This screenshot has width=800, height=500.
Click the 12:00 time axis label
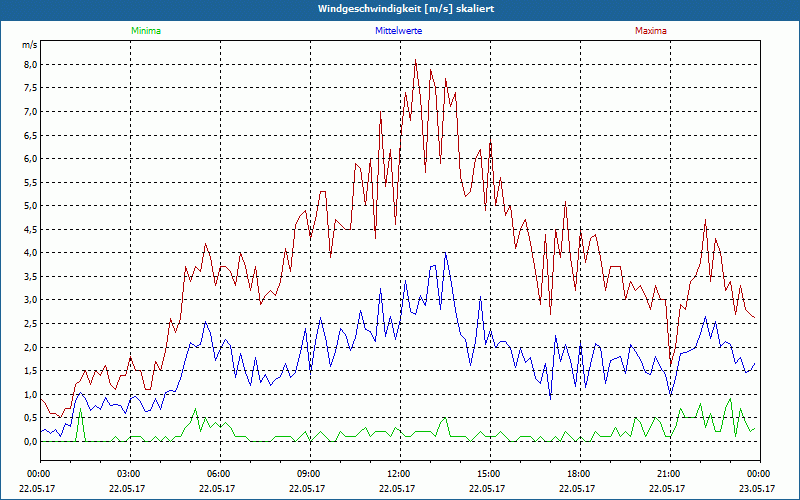tap(400, 474)
